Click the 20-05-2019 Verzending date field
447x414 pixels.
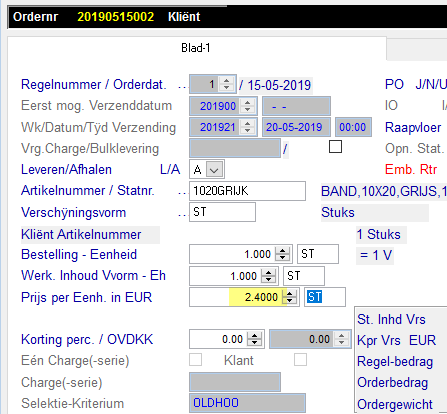[x=296, y=127]
